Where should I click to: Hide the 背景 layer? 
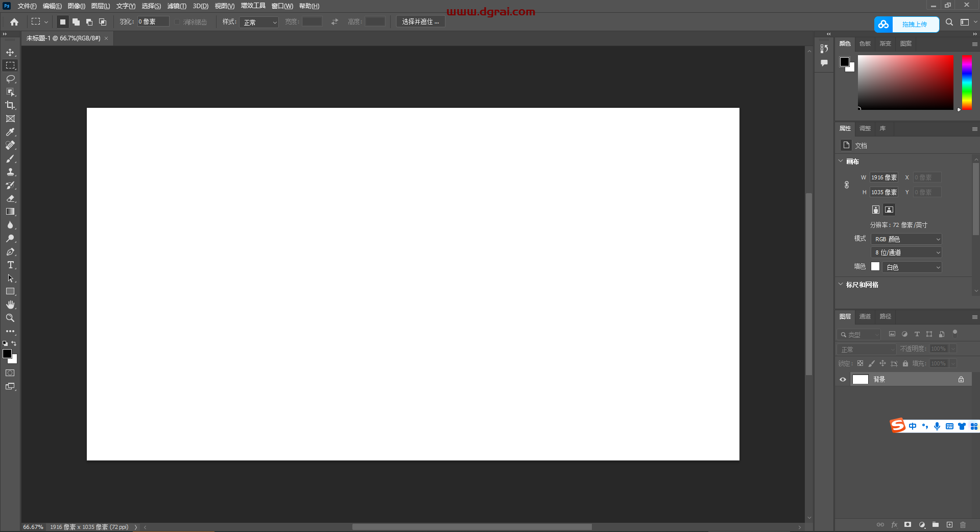[x=843, y=379]
